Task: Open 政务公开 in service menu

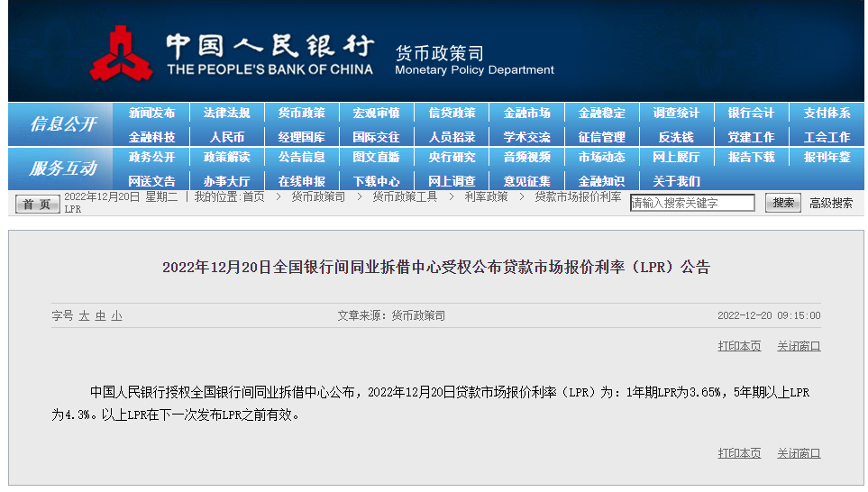Action: [x=151, y=157]
